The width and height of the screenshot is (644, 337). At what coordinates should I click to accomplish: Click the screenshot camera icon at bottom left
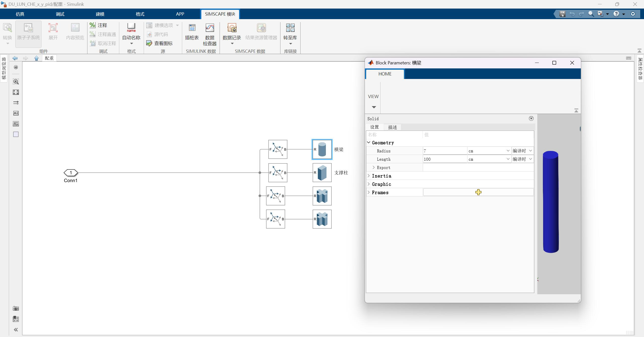[16, 308]
